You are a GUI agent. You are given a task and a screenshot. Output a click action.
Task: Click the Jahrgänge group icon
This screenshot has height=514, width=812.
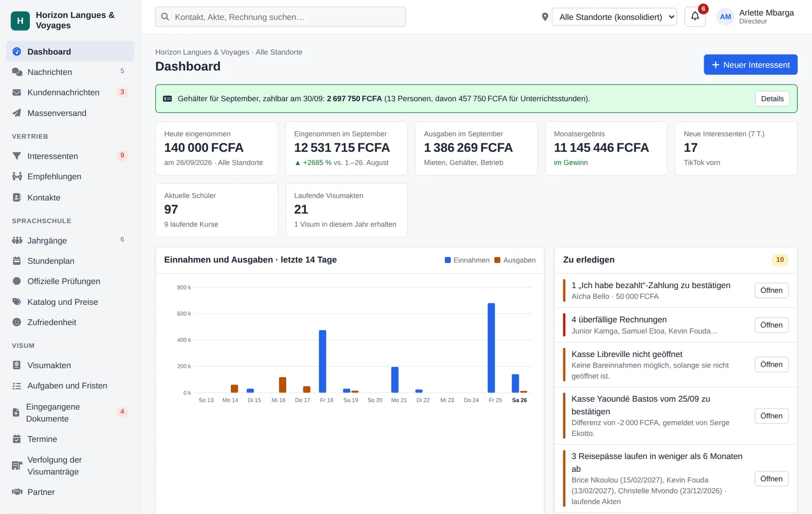(17, 240)
